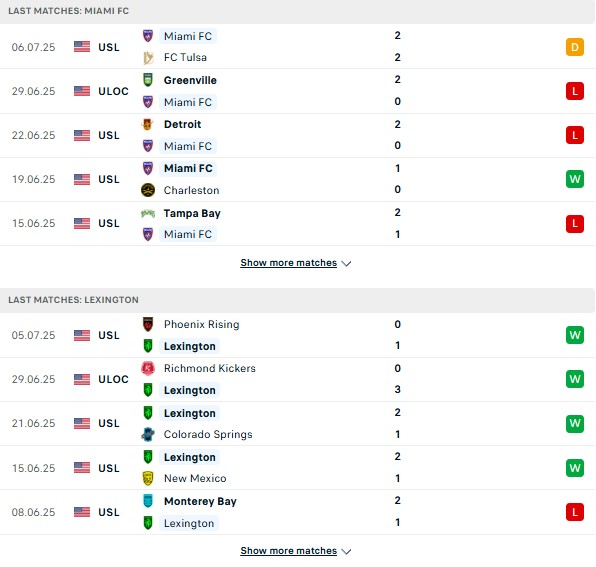
Task: Click the chevron beside Lexington's Show more matches
Action: tap(346, 551)
